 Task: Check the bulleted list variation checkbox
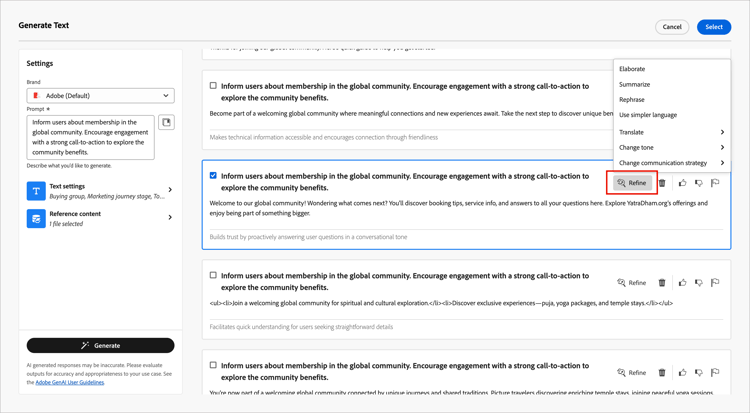pos(213,276)
